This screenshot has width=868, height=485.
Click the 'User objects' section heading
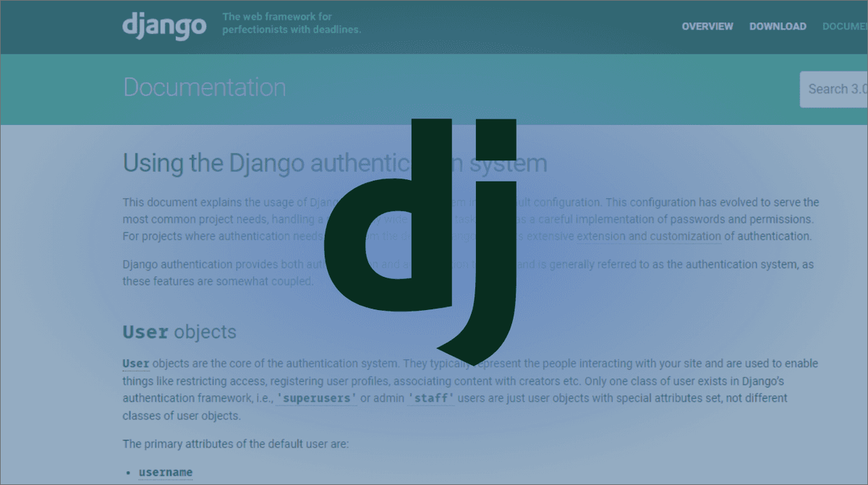click(179, 332)
